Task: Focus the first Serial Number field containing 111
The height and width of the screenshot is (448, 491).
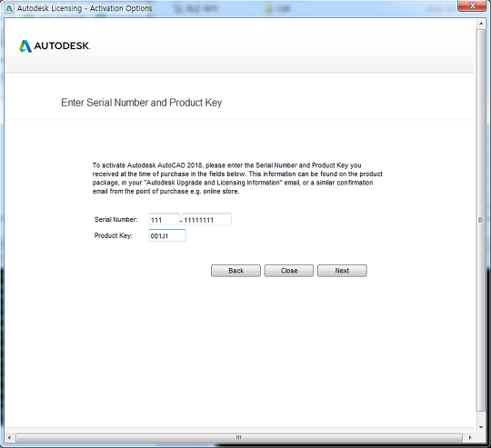Action: [x=164, y=219]
